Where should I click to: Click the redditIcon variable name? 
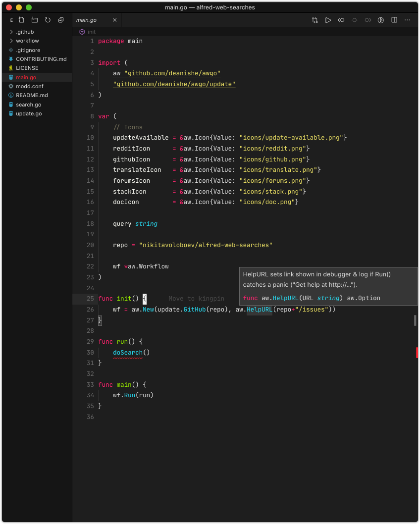pos(131,149)
